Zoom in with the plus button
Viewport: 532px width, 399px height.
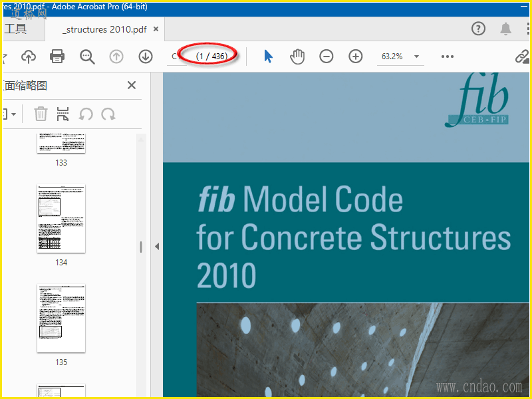356,57
